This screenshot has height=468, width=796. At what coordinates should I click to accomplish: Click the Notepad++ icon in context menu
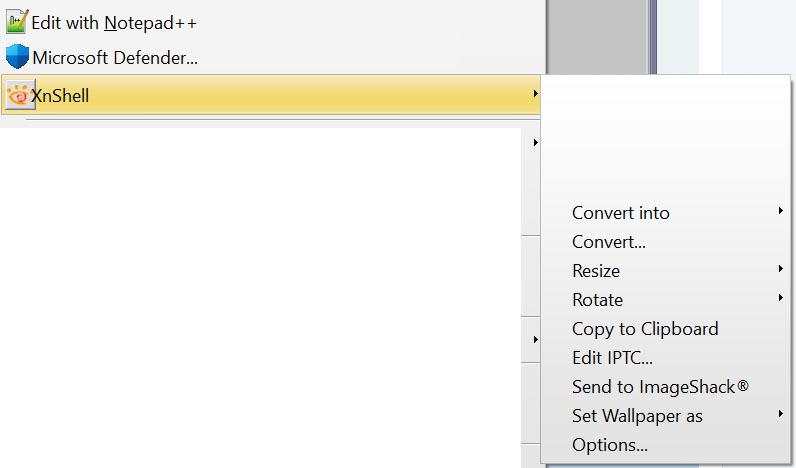[x=17, y=22]
